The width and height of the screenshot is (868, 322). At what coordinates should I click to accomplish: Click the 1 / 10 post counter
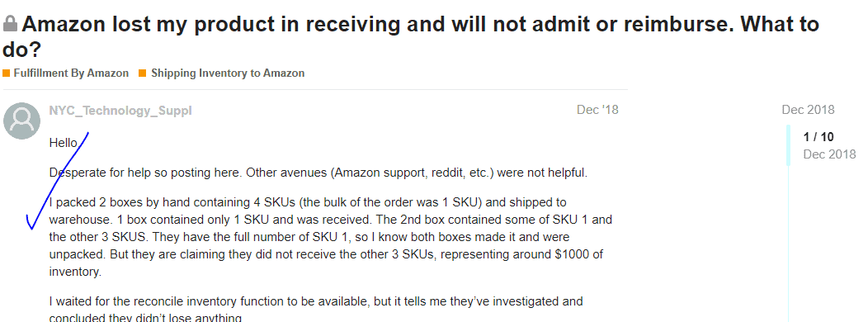tap(818, 137)
